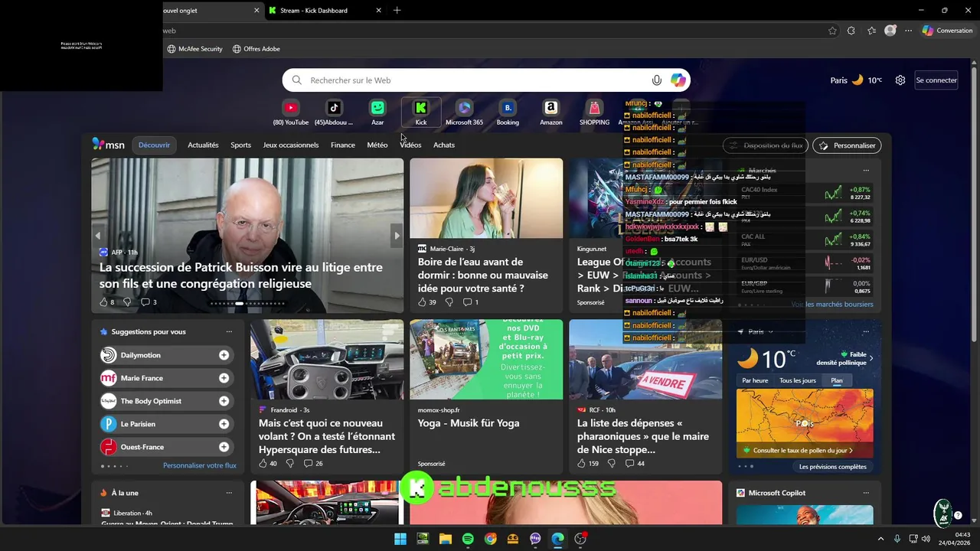Follow Dailymotion with the plus button
Screen dimensions: 980x551
[x=224, y=355]
